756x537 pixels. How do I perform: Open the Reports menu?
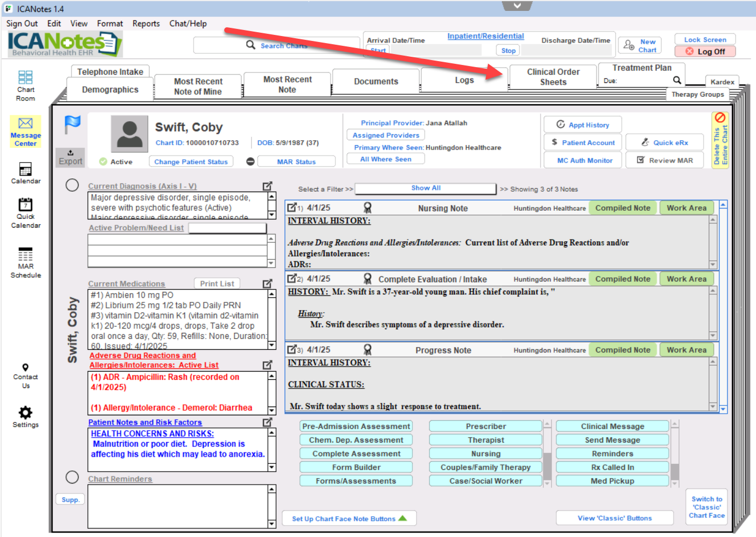[x=146, y=23]
